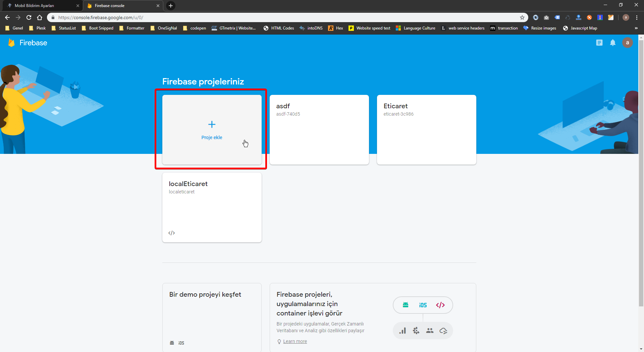
Task: Click the orange lifebuoy extension icon
Action: 589,17
